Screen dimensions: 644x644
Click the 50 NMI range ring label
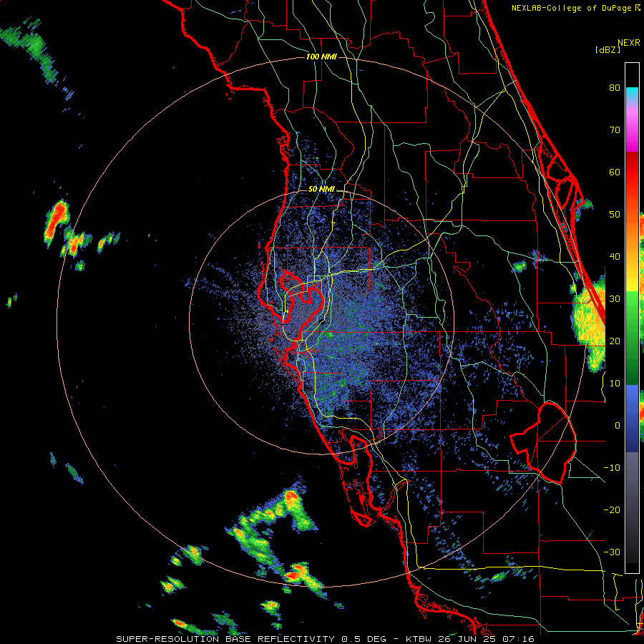point(321,190)
